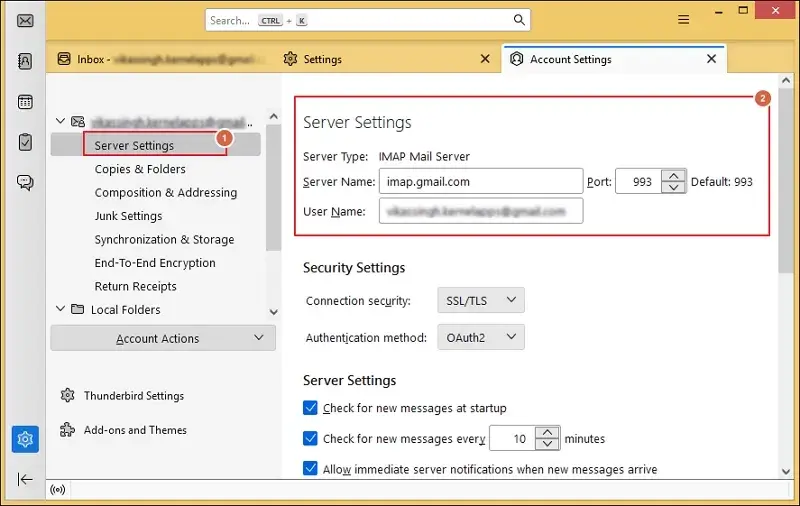Click the Local Folders folder icon
This screenshot has height=506, width=800.
coord(78,309)
